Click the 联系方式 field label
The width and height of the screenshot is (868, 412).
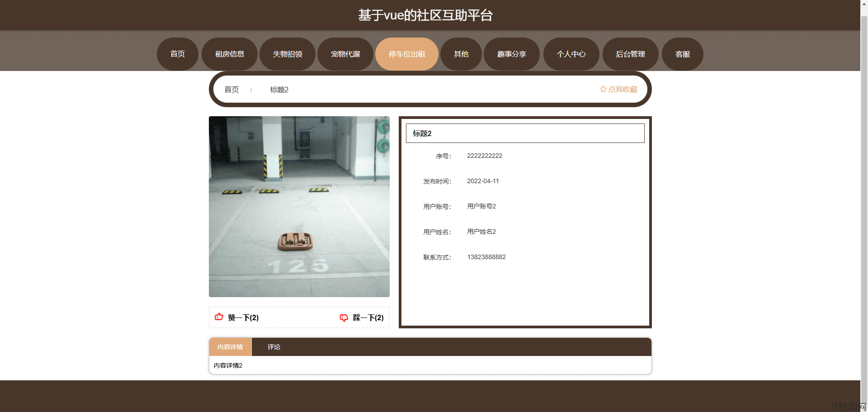[x=437, y=257]
